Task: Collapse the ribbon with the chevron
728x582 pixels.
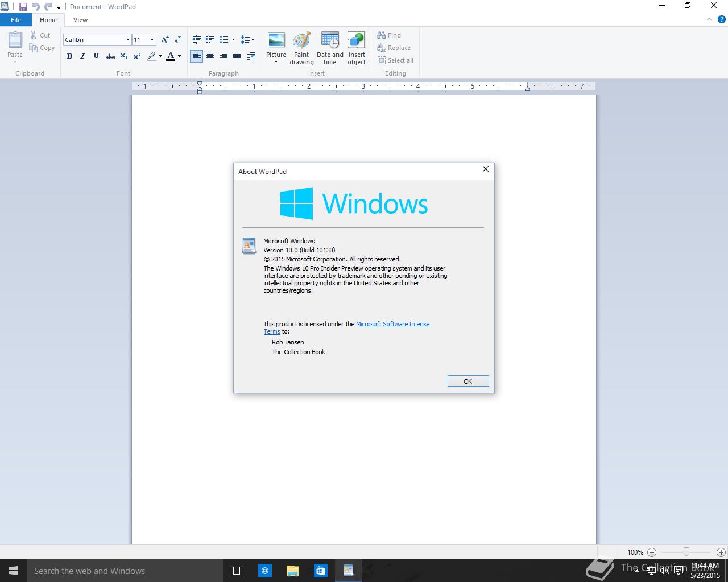Action: point(709,19)
